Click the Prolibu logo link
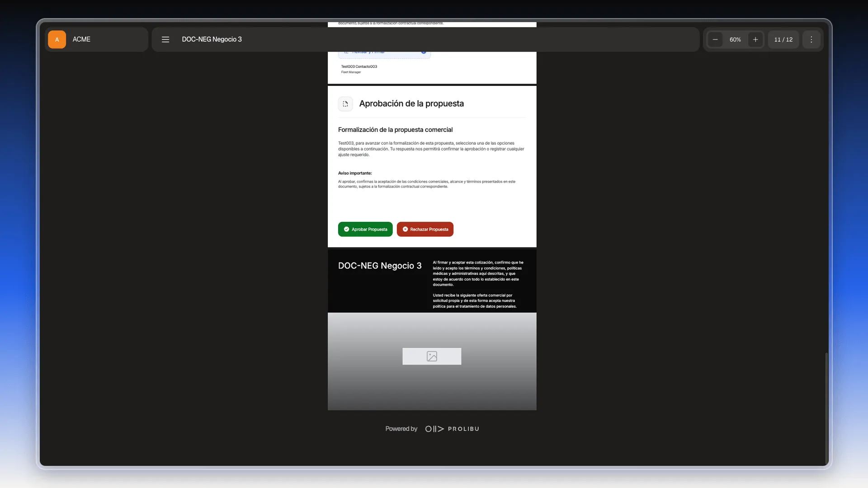The width and height of the screenshot is (868, 488). [452, 429]
